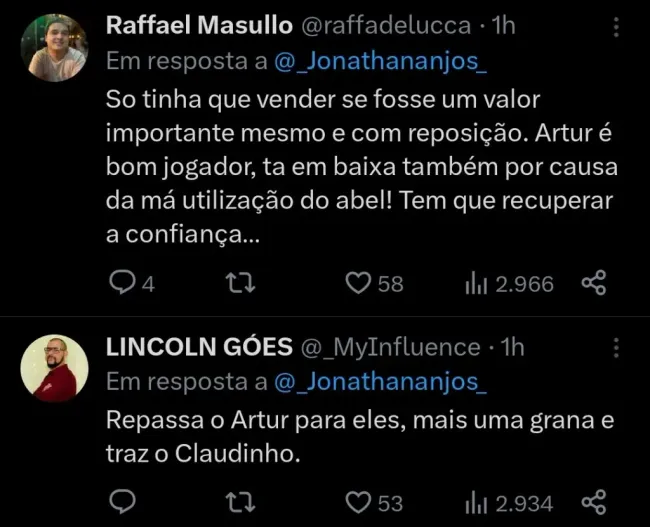The height and width of the screenshot is (527, 650).
Task: Reply to Raffael Masullo's tweet
Action: click(x=121, y=284)
